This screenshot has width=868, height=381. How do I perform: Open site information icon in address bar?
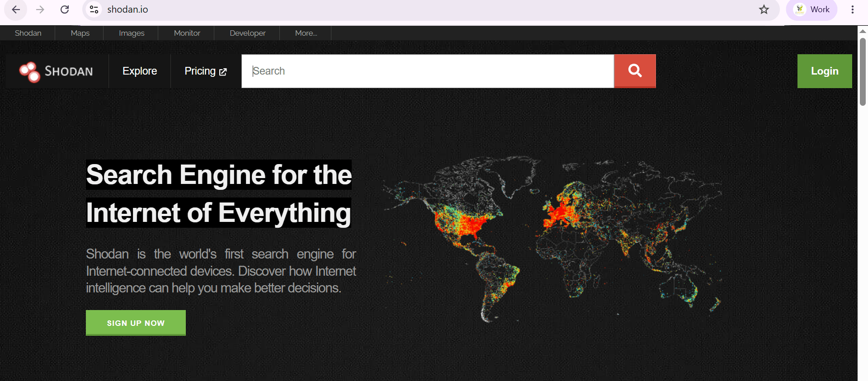94,9
